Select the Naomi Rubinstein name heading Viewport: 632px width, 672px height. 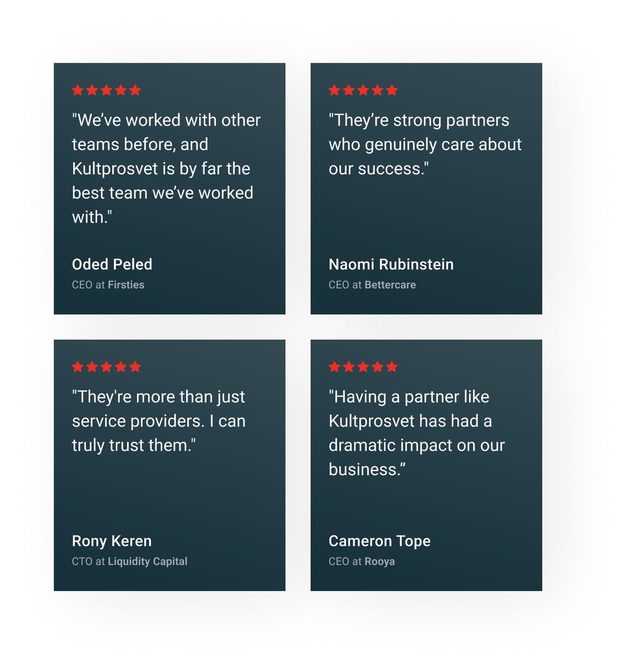tap(391, 264)
